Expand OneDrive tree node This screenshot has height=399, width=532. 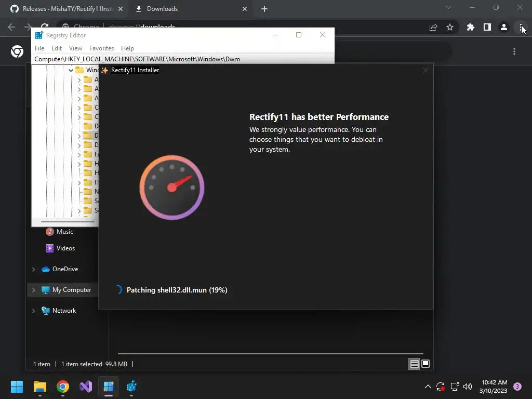pyautogui.click(x=34, y=270)
